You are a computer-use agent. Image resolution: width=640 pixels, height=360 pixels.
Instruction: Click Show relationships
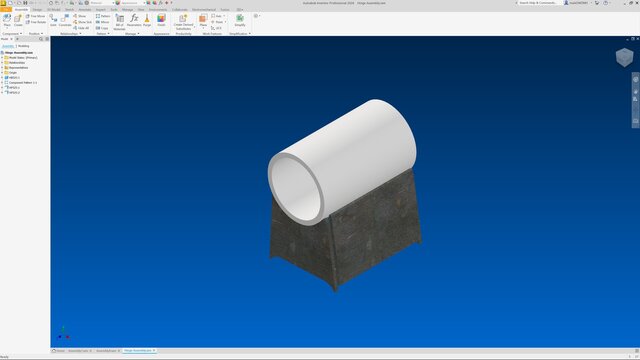point(80,16)
